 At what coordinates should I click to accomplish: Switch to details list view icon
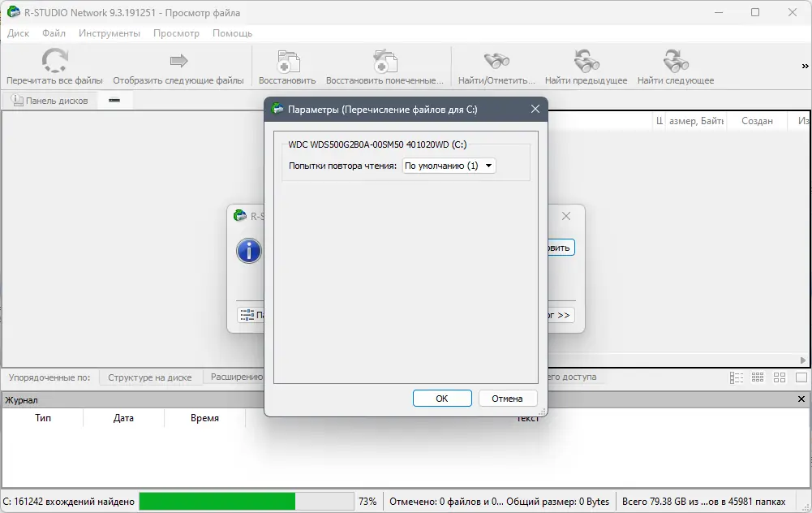pos(736,377)
